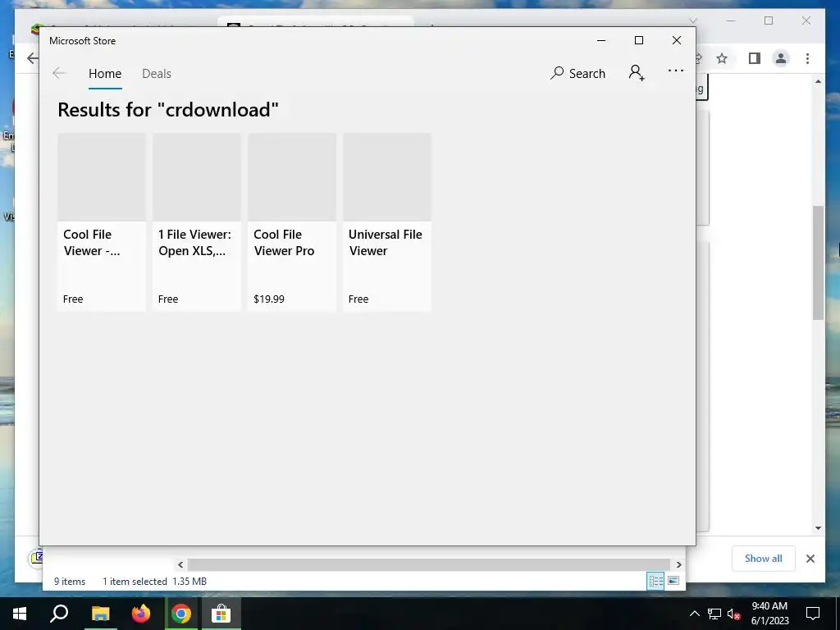Click the sign-in account icon in Store
The width and height of the screenshot is (840, 630).
tap(637, 73)
